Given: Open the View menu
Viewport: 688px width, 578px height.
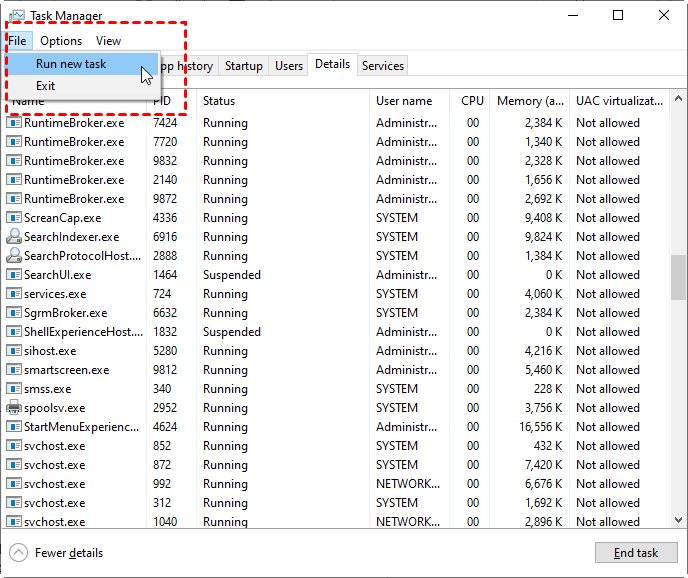Looking at the screenshot, I should coord(108,41).
